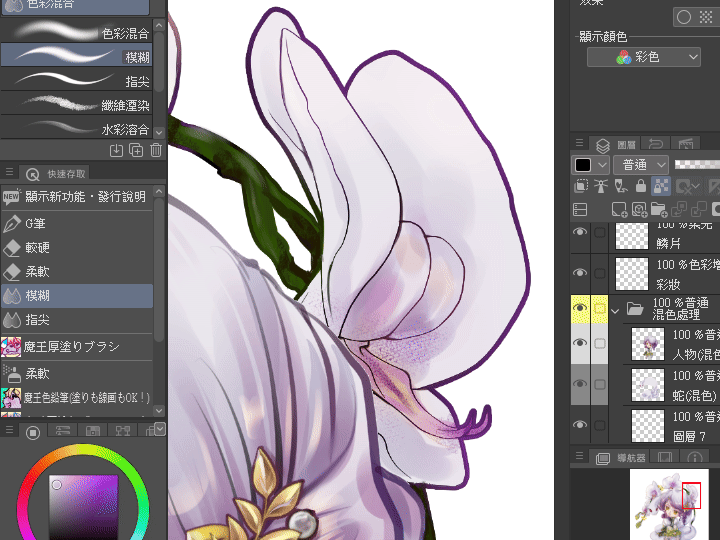The image size is (720, 540).
Task: Open the auto action tab
Action: point(686,145)
